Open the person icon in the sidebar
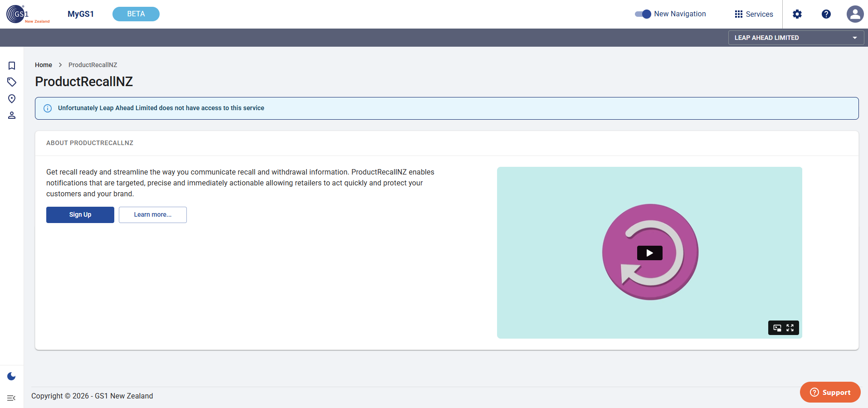868x408 pixels. [x=12, y=115]
